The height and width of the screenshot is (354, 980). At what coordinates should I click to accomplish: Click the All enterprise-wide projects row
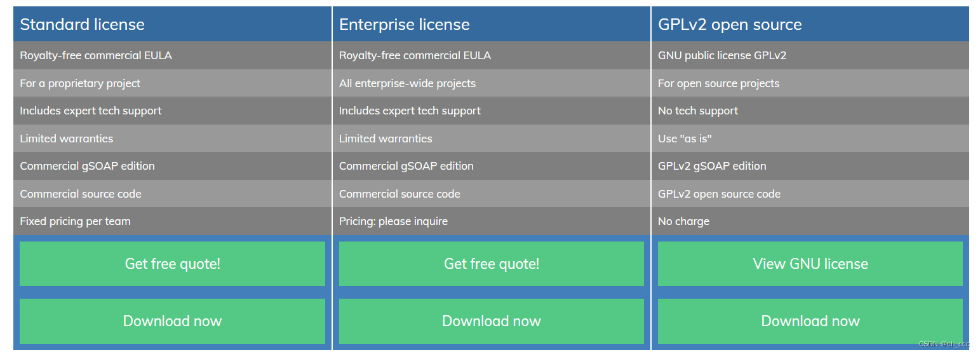coord(492,83)
